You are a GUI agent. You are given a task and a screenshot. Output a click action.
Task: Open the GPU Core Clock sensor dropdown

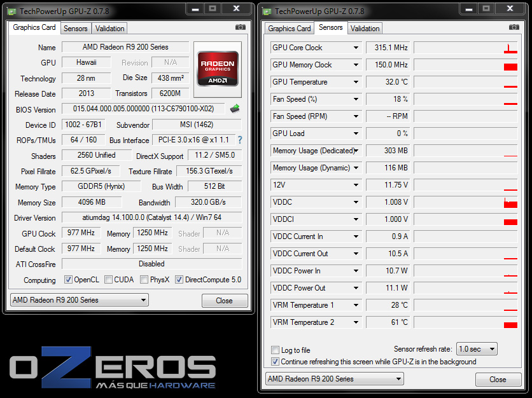tap(356, 48)
